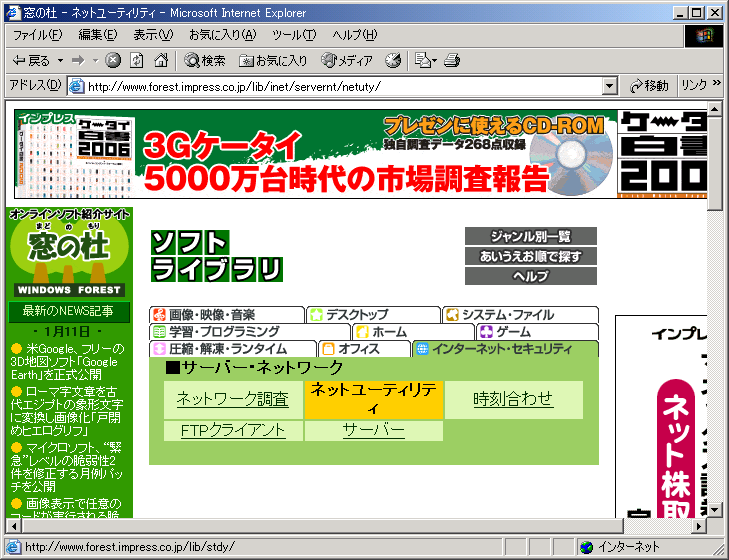Viewport: 729px width, 560px height.
Task: Open the ツール(T) menu
Action: tap(294, 35)
